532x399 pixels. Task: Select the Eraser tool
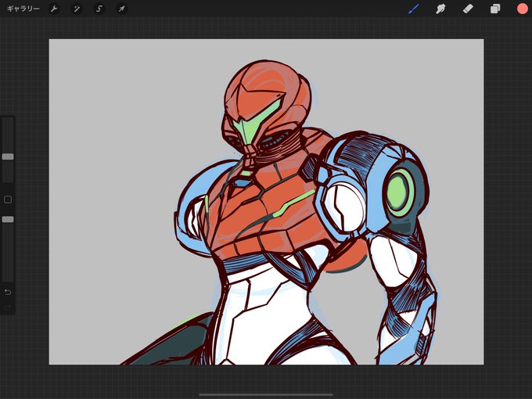pyautogui.click(x=468, y=9)
